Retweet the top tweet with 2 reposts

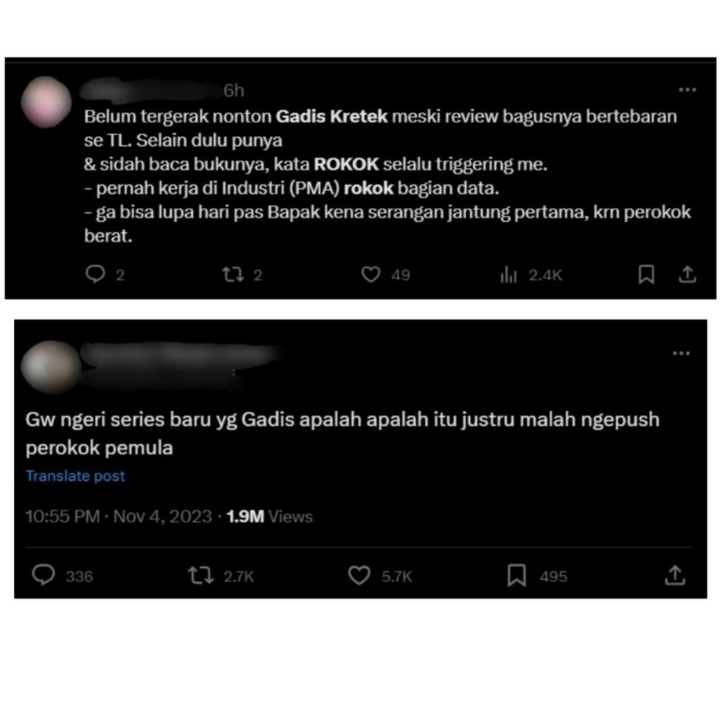[233, 274]
